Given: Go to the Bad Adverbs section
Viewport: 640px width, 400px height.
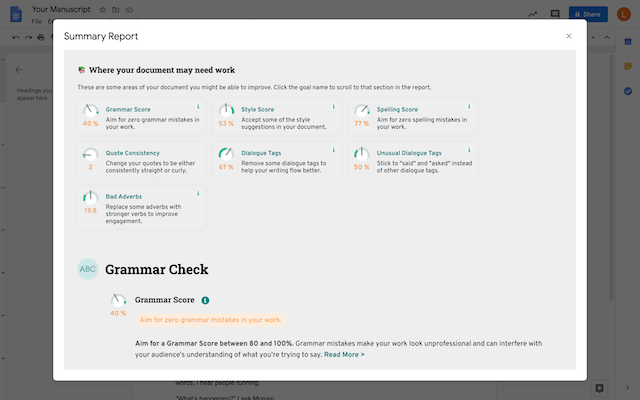Looking at the screenshot, I should coord(124,197).
